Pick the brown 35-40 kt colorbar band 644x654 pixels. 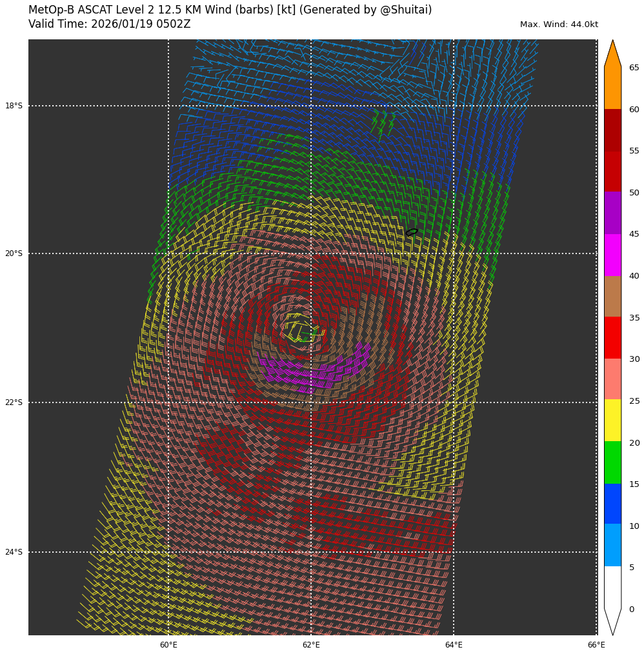tap(612, 296)
